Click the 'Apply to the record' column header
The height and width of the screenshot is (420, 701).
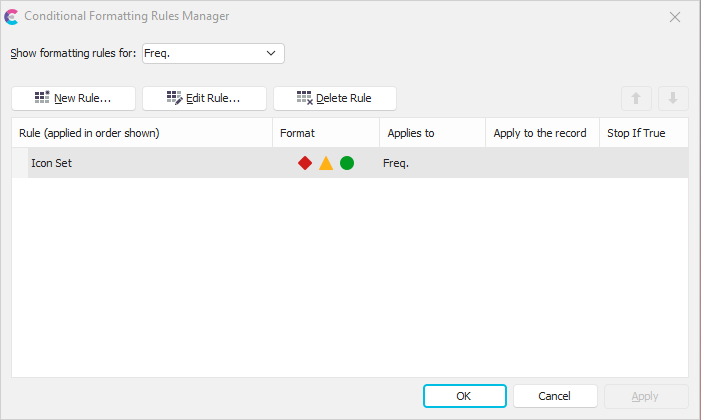541,133
